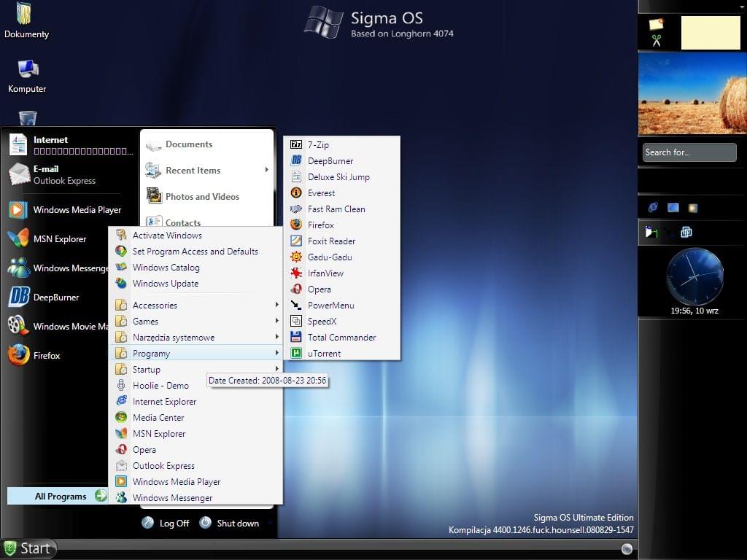The width and height of the screenshot is (747, 560).
Task: Open PowerMenu icon
Action: [296, 306]
